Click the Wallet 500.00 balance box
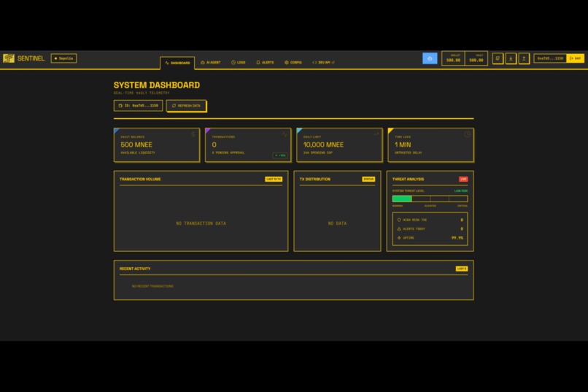This screenshot has width=588, height=392. tap(453, 58)
